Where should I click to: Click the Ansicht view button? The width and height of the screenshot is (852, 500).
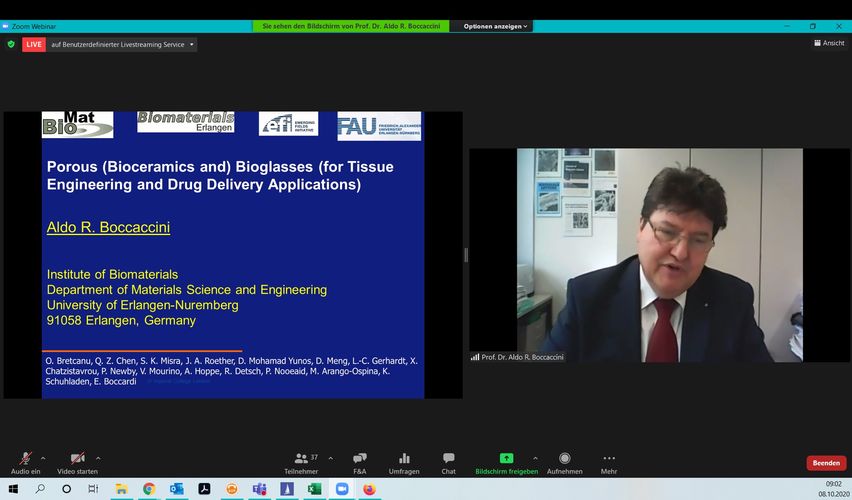point(829,43)
